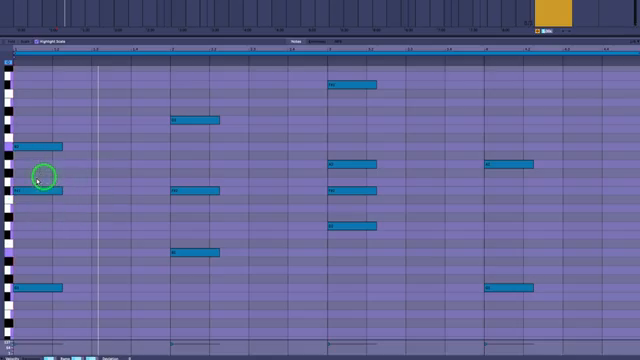The height and width of the screenshot is (360, 640).
Task: Click the second Ramp value field
Action: tap(91, 358)
